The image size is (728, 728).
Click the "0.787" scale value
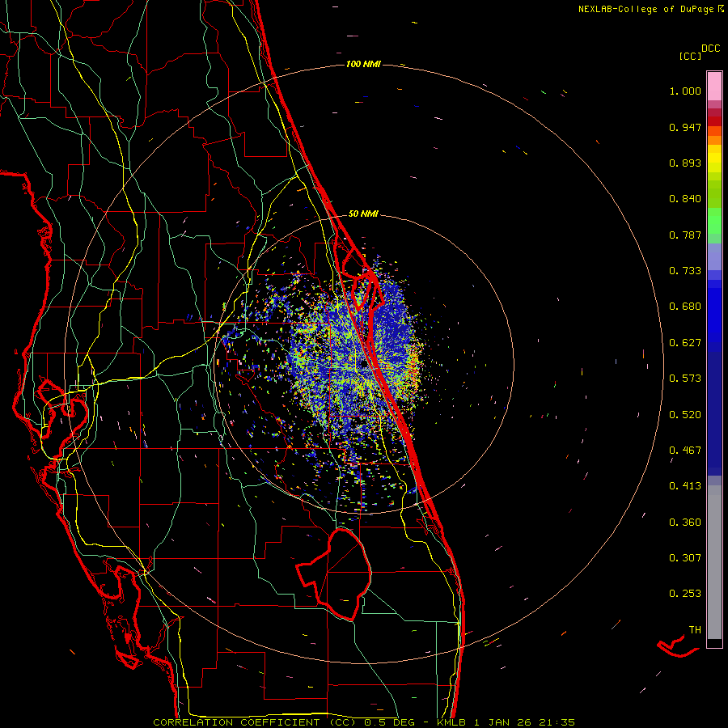(x=685, y=235)
